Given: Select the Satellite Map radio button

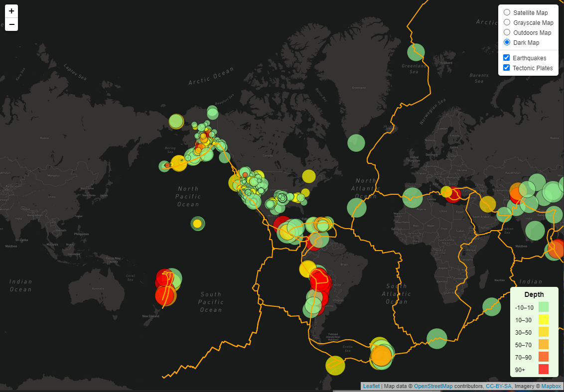Looking at the screenshot, I should tap(507, 12).
